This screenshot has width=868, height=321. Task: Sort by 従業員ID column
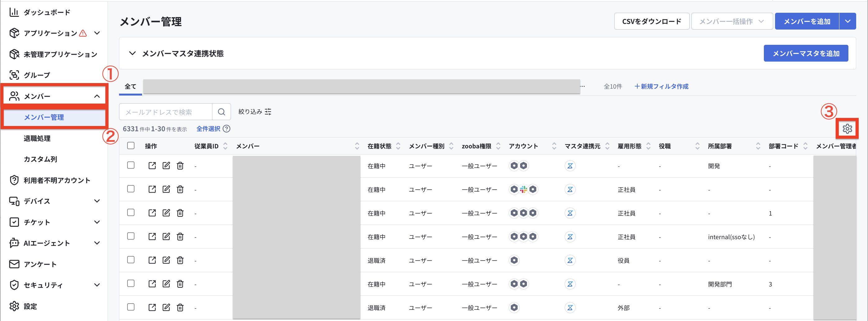click(x=225, y=146)
